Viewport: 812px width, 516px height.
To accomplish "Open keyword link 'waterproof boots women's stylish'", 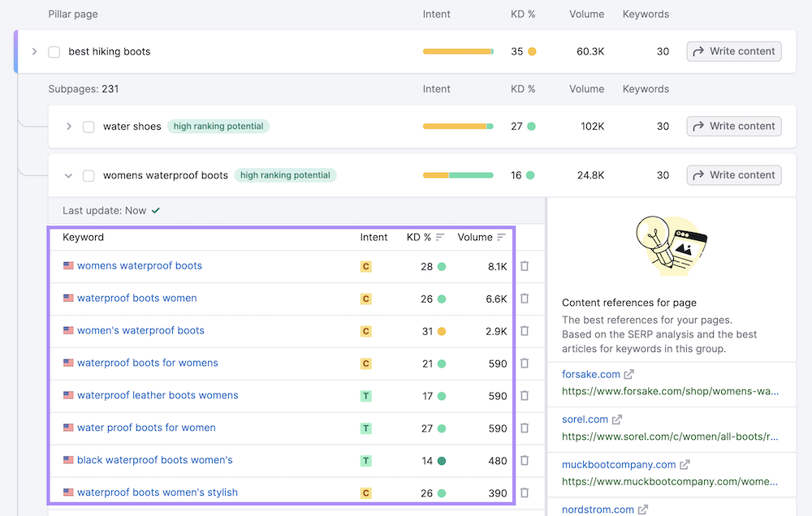I will pos(158,492).
